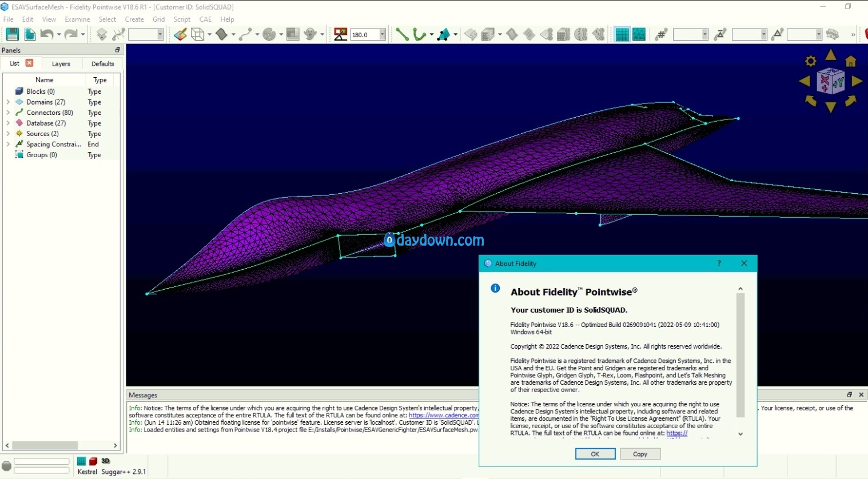Viewport: 868px width, 479px height.
Task: Rotate view up with top arrow
Action: pos(831,55)
